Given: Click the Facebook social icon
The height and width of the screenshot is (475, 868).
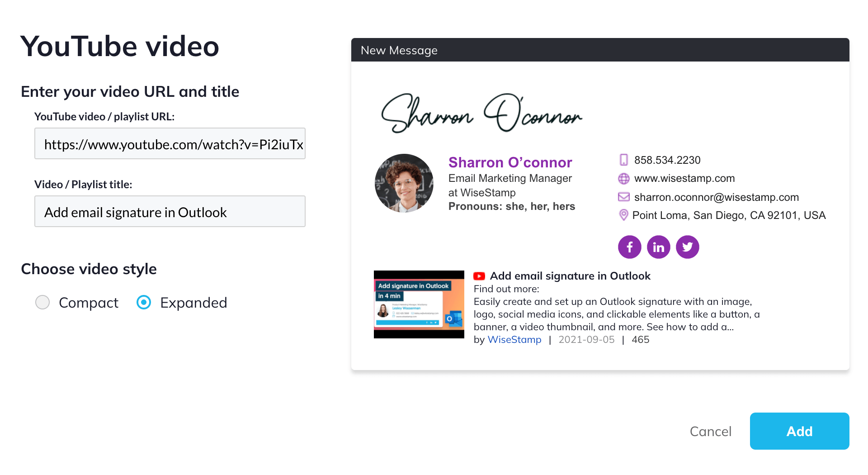Looking at the screenshot, I should point(629,247).
